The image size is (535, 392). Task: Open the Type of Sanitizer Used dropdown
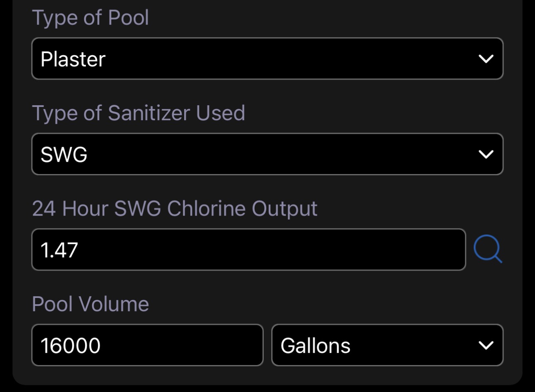267,154
